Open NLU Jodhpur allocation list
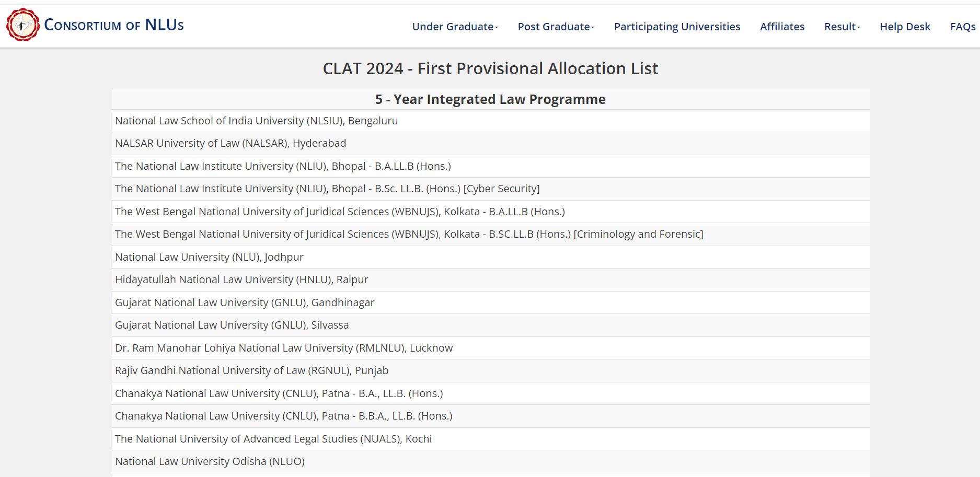 209,257
